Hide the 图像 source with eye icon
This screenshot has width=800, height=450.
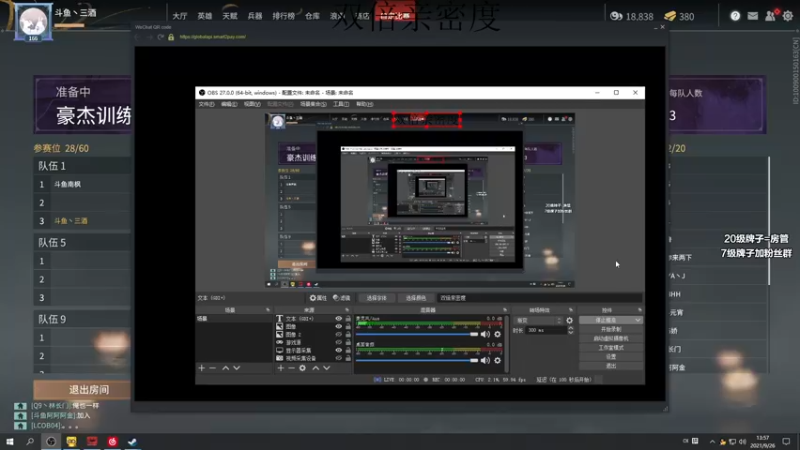tap(338, 327)
